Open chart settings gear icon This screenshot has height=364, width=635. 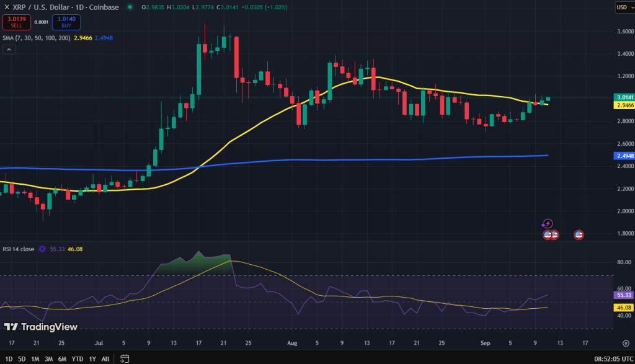(626, 344)
